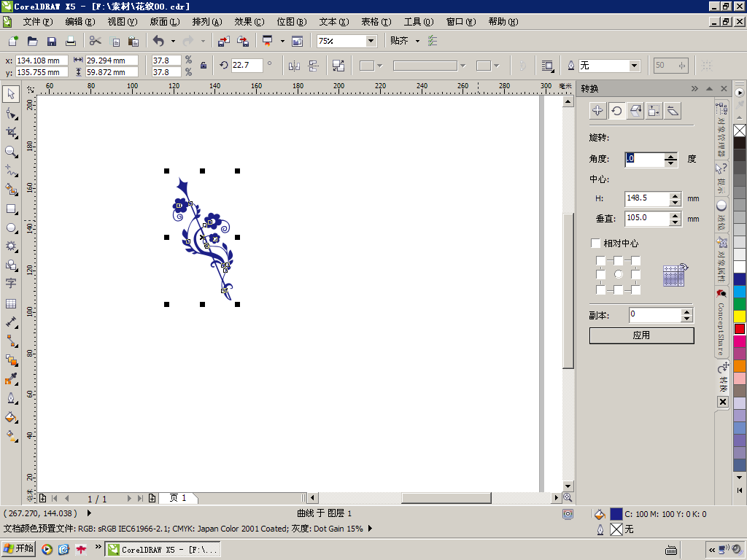Click the CorelDRAW X5 taskbar button
Viewport: 747px width, 560px height.
163,550
